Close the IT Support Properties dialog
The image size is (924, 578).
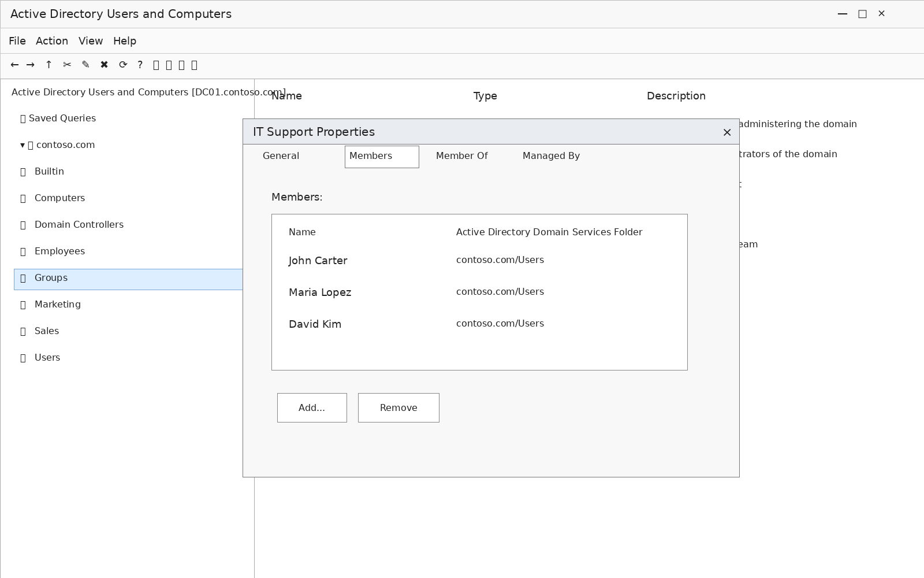pos(727,132)
